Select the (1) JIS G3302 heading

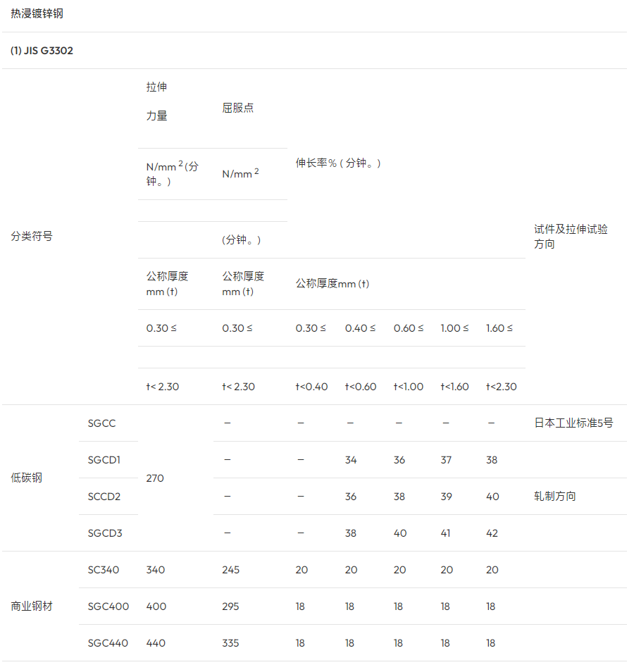click(42, 51)
